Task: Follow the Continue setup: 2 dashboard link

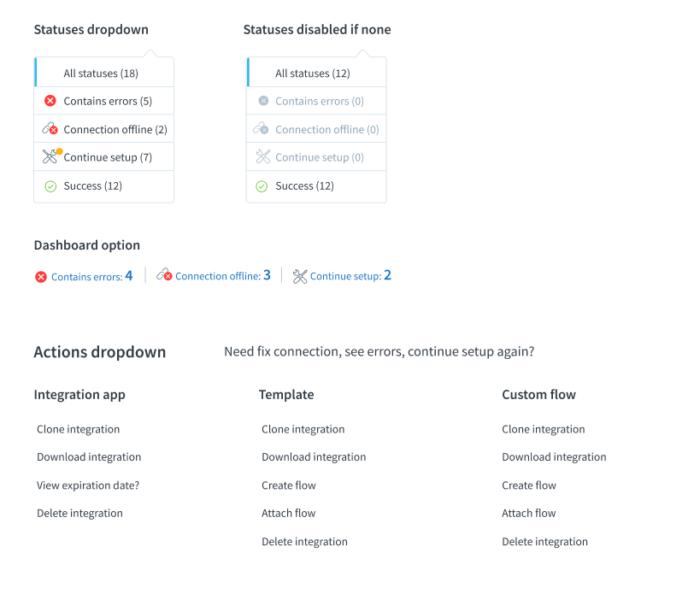Action: click(350, 276)
